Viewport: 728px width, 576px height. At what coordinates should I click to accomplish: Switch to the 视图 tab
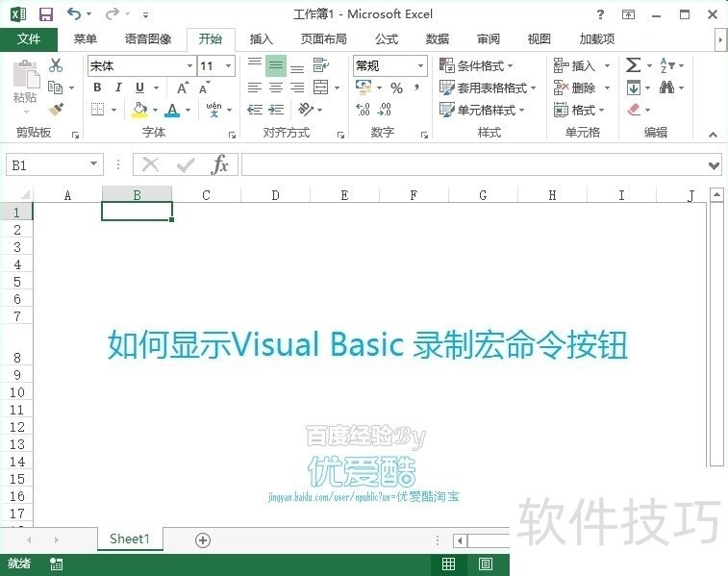(x=540, y=39)
